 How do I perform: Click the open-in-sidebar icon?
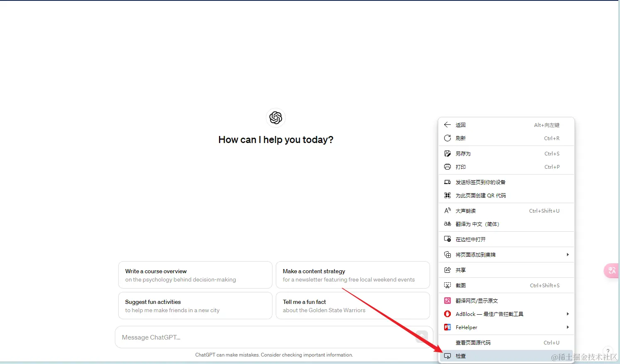(447, 239)
